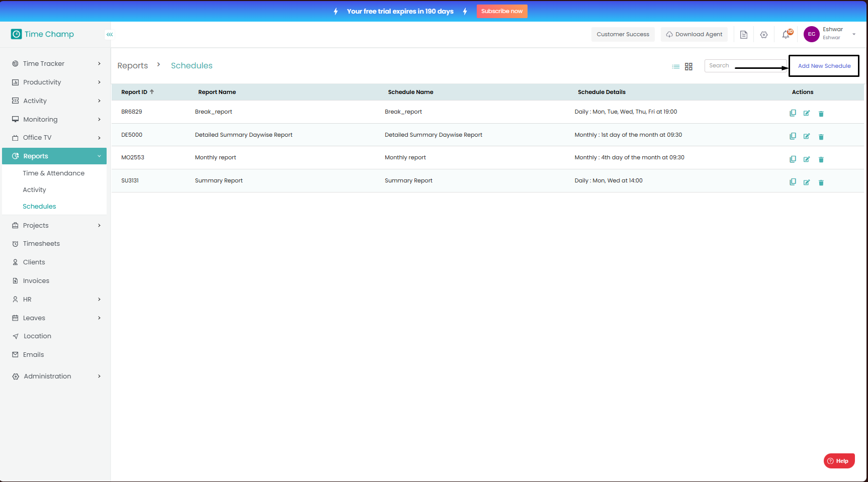Switch to list view
868x482 pixels.
tap(676, 66)
